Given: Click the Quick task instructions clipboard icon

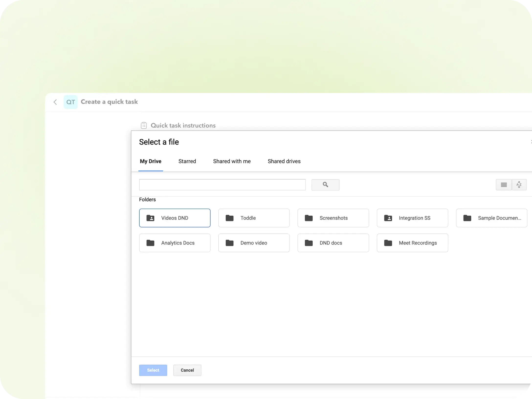Looking at the screenshot, I should point(144,125).
